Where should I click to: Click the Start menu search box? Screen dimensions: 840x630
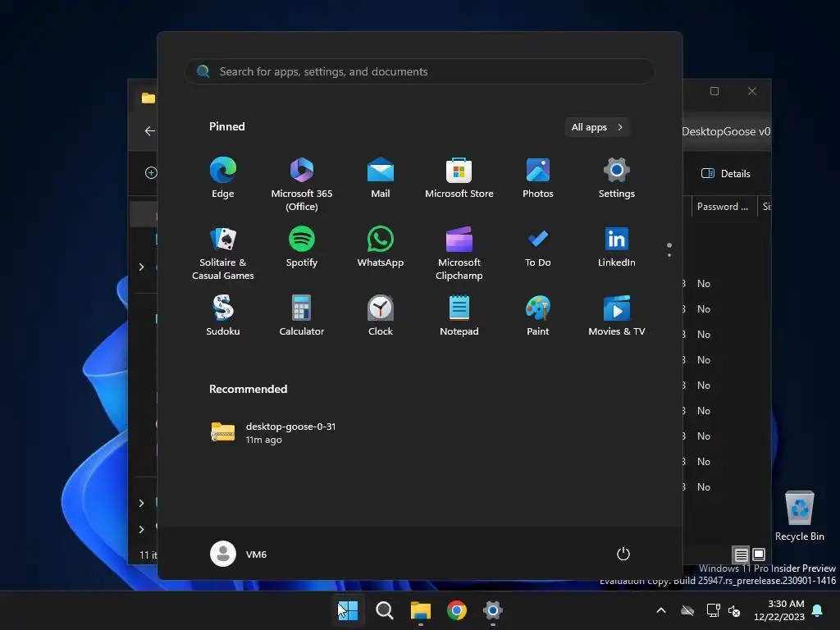[x=420, y=72]
